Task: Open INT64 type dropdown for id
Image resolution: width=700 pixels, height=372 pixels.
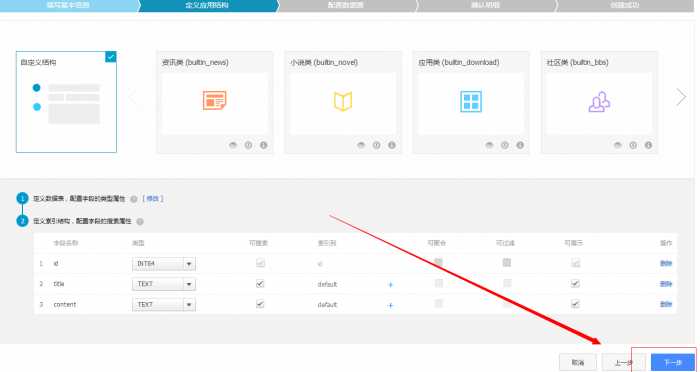Action: (x=164, y=264)
